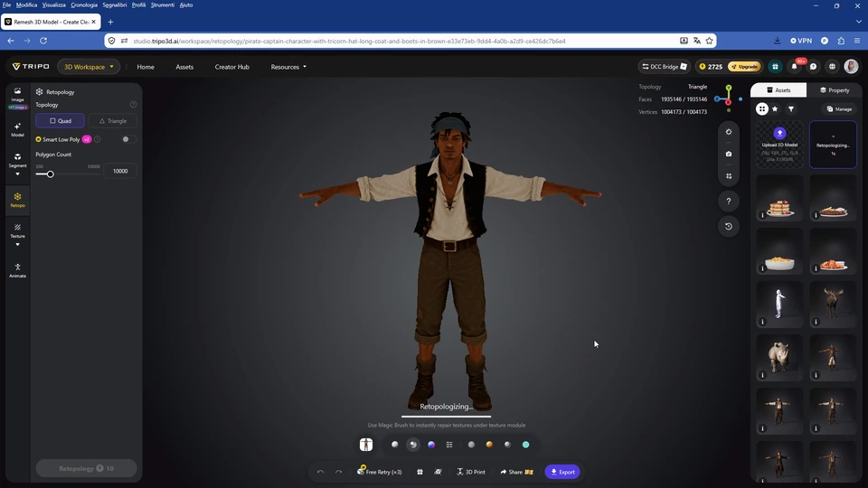Expand the Resources menu dropdown
Viewport: 868px width, 488px height.
pyautogui.click(x=288, y=67)
